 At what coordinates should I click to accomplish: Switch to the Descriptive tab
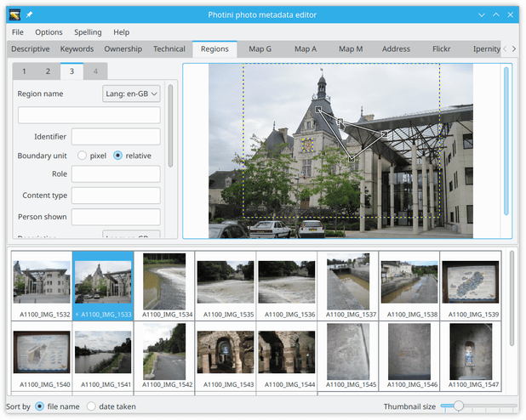tap(30, 49)
